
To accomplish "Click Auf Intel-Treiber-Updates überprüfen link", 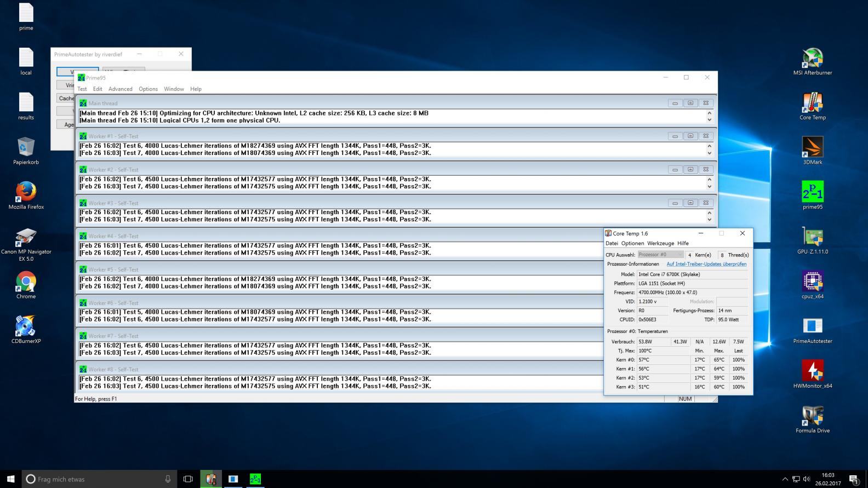I will click(x=706, y=264).
